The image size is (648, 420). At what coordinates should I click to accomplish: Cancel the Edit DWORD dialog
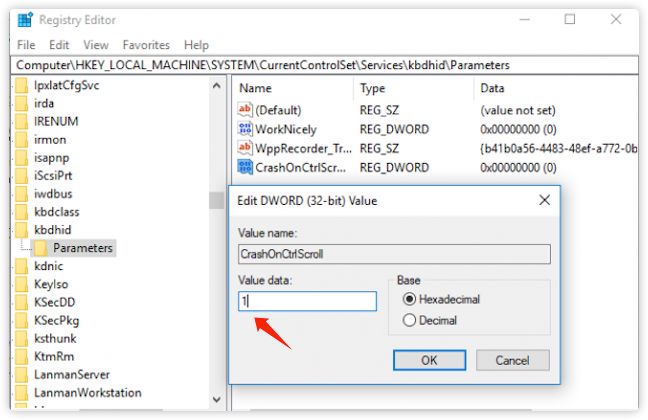pyautogui.click(x=512, y=360)
